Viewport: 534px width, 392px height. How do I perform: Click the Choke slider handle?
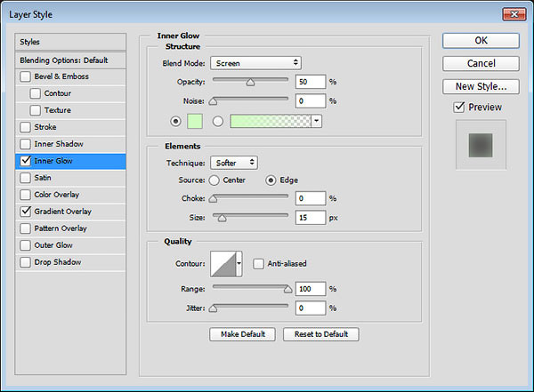214,199
